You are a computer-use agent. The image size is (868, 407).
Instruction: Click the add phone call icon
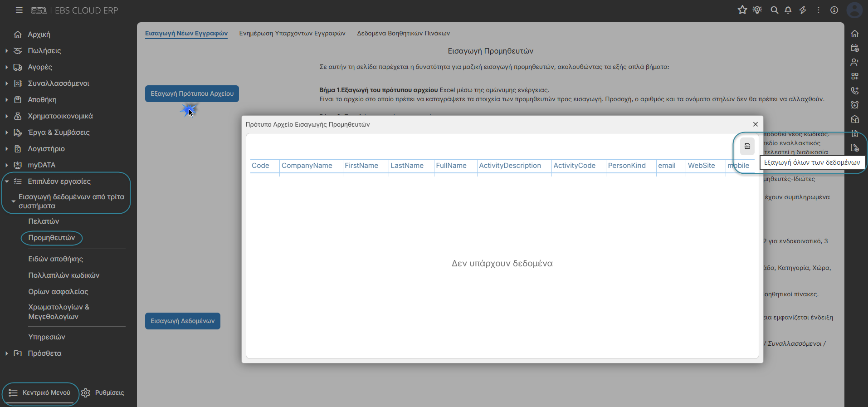tap(855, 91)
